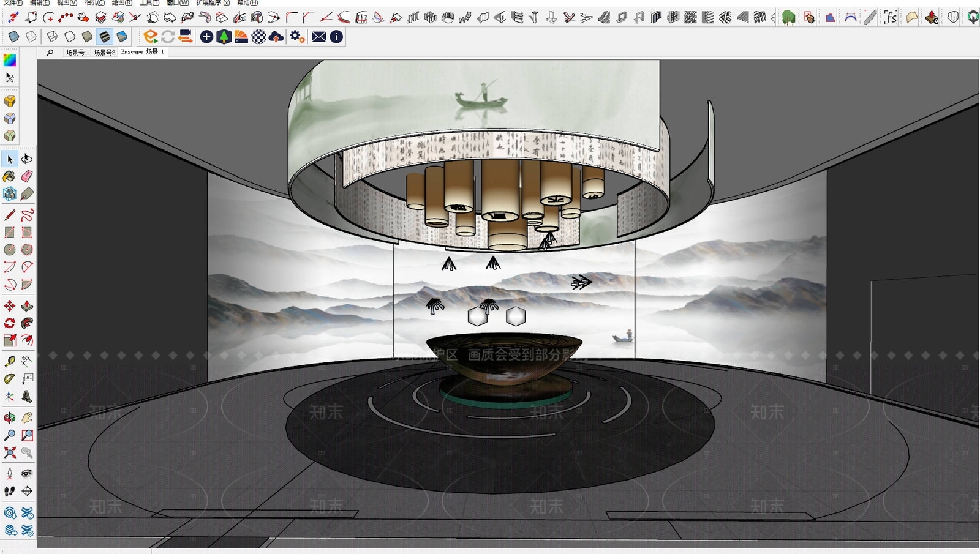Open the Enscape asset library tree icon
This screenshot has width=980, height=554.
(x=224, y=37)
